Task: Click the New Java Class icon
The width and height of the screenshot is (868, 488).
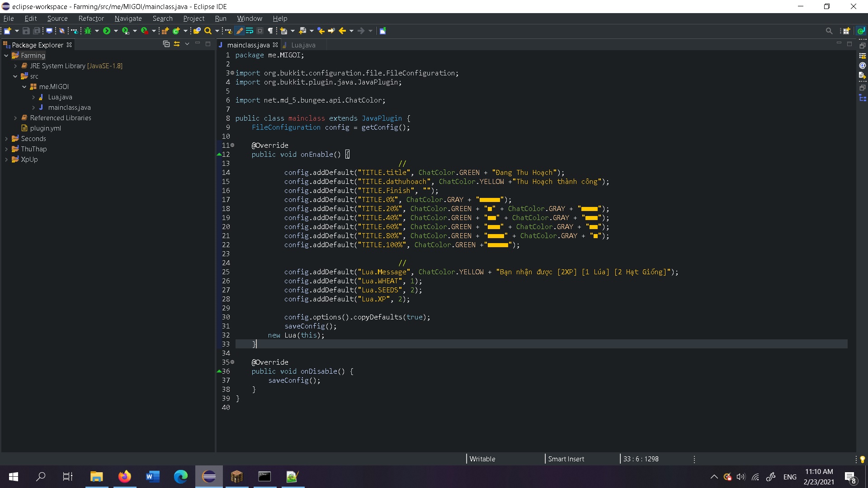Action: (176, 31)
